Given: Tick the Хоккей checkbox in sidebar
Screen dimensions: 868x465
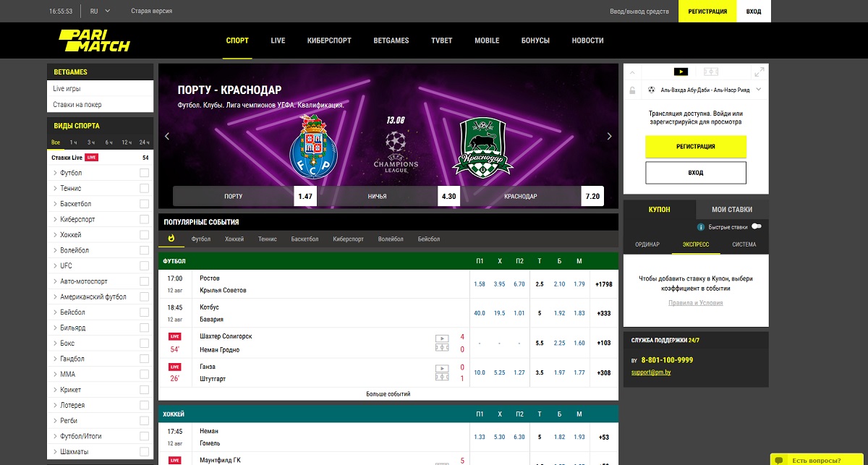Looking at the screenshot, I should [144, 234].
